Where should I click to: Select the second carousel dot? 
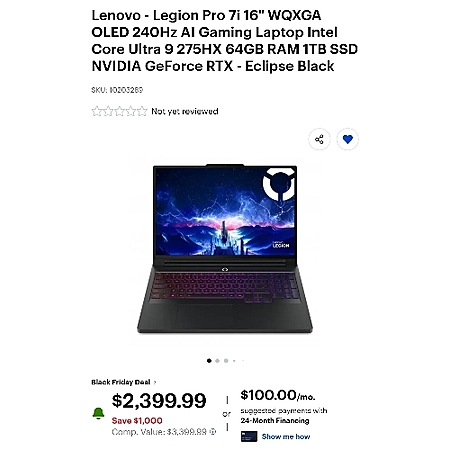217,361
